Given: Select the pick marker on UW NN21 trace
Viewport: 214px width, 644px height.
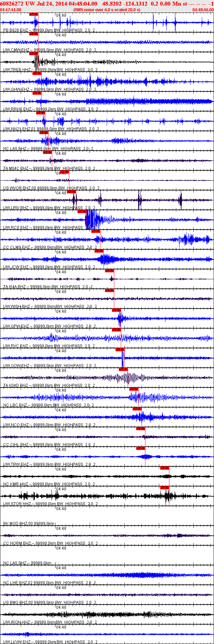Looking at the screenshot, I should click(x=40, y=113).
